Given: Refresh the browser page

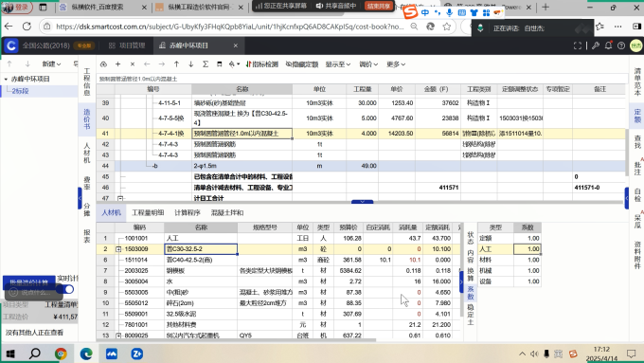Looking at the screenshot, I should click(x=27, y=27).
